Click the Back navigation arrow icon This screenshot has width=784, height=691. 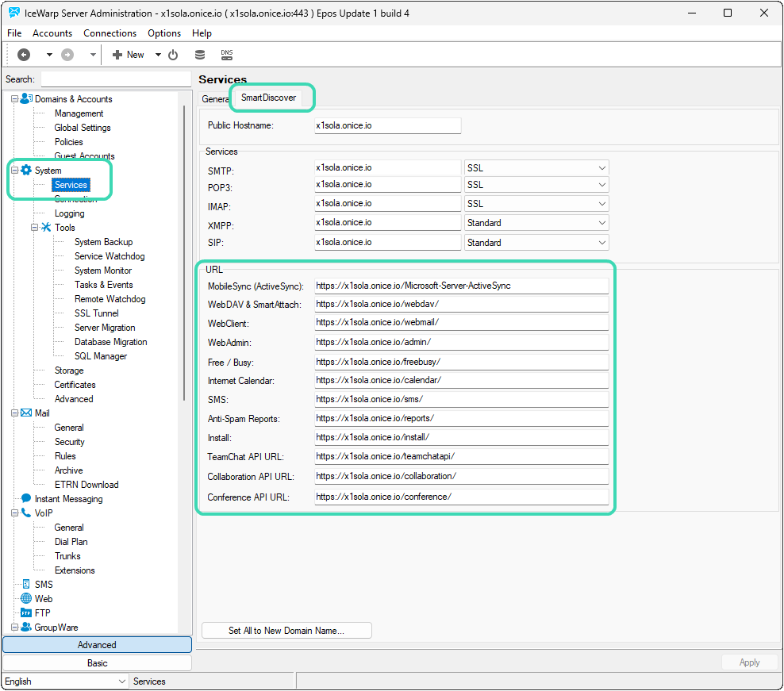point(24,55)
